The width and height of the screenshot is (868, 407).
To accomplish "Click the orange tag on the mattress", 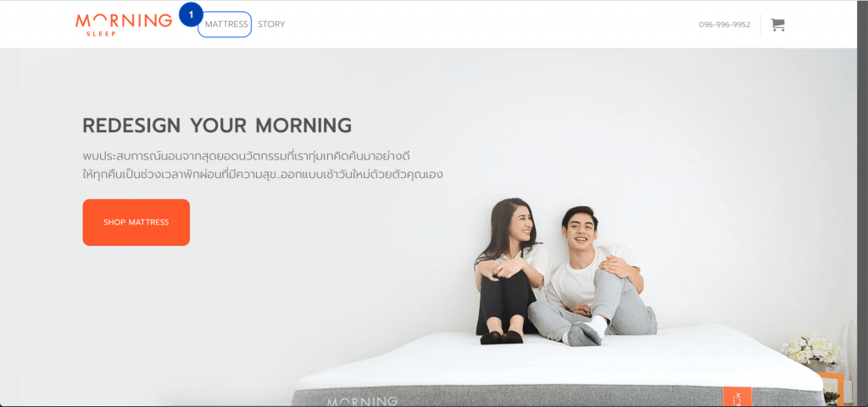I will pyautogui.click(x=737, y=397).
